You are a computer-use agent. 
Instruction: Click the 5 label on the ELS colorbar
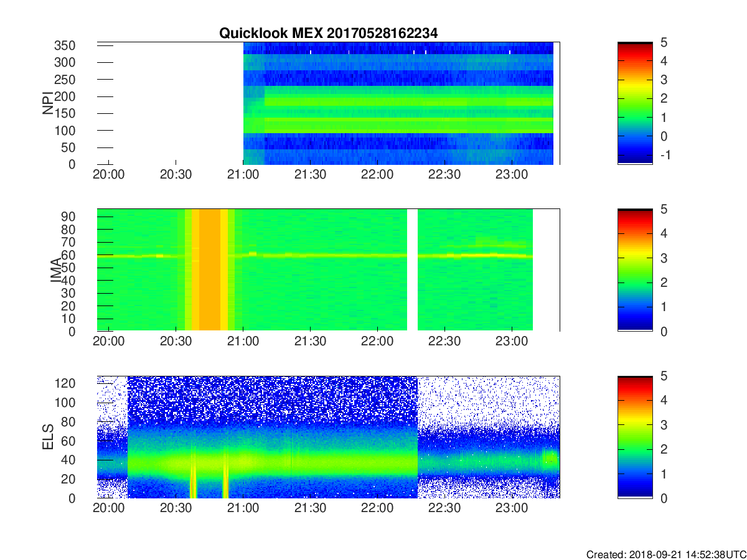[663, 376]
